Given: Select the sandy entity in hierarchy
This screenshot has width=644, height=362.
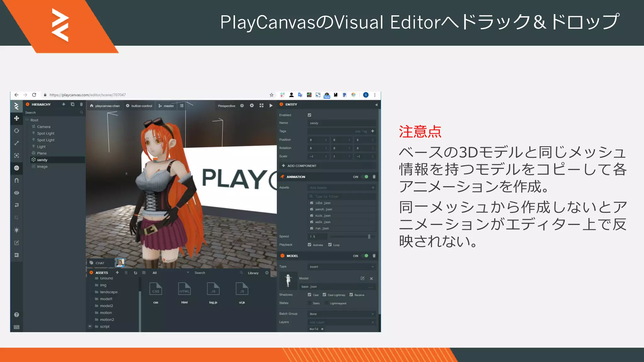Looking at the screenshot, I should [x=42, y=160].
